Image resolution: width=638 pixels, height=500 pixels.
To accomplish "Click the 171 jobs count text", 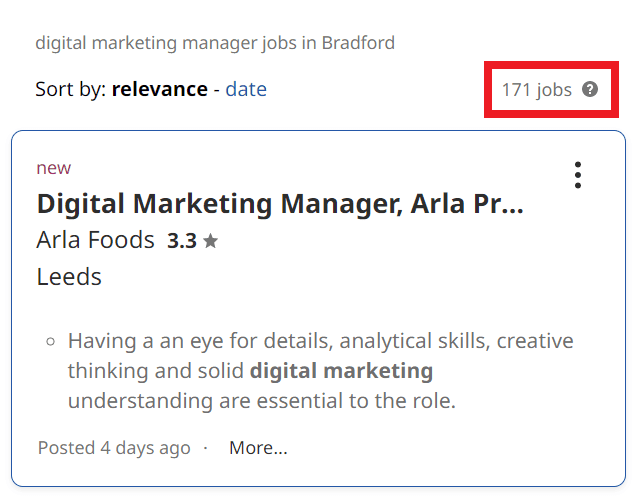I will click(537, 90).
